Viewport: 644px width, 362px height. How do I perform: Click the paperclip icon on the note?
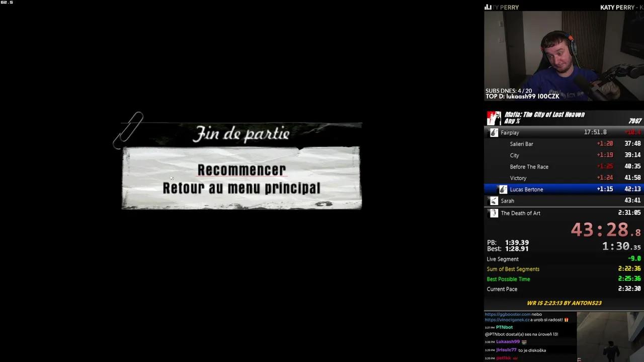click(128, 130)
